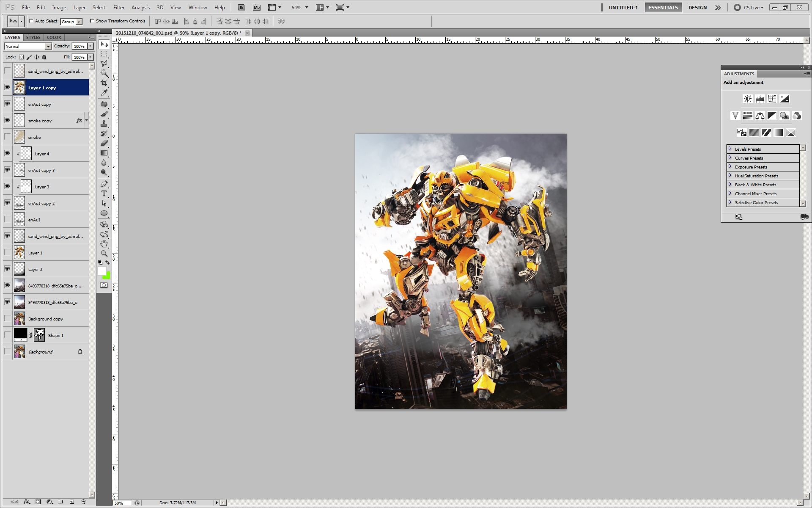
Task: Select the Quick Selection tool
Action: pyautogui.click(x=104, y=73)
